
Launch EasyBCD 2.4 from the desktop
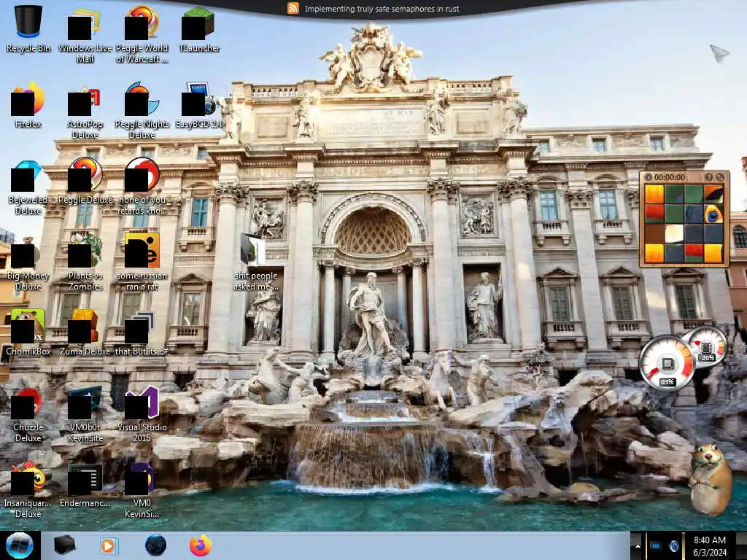point(198,106)
